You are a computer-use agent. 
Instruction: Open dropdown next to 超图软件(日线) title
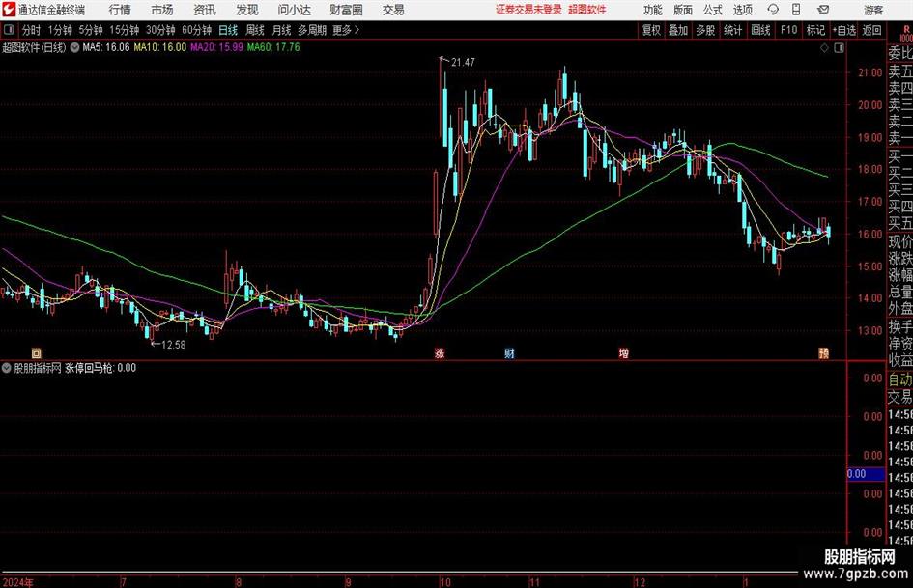click(74, 47)
